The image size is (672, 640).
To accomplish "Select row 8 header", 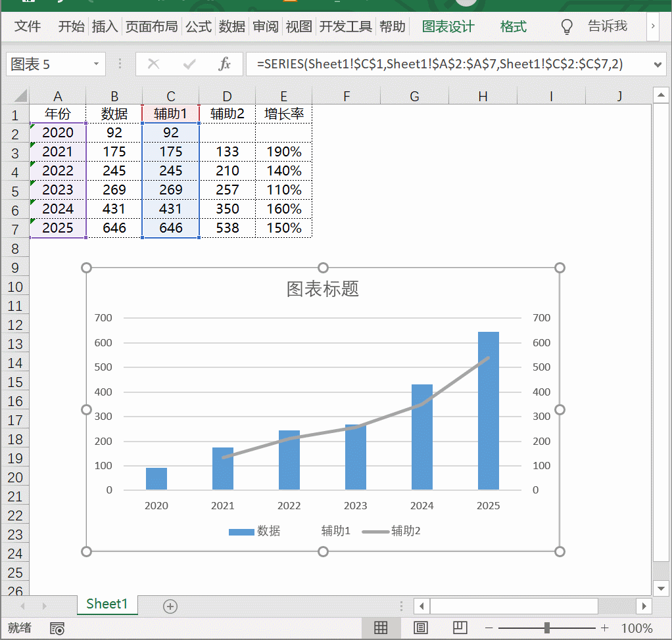I will pyautogui.click(x=15, y=248).
